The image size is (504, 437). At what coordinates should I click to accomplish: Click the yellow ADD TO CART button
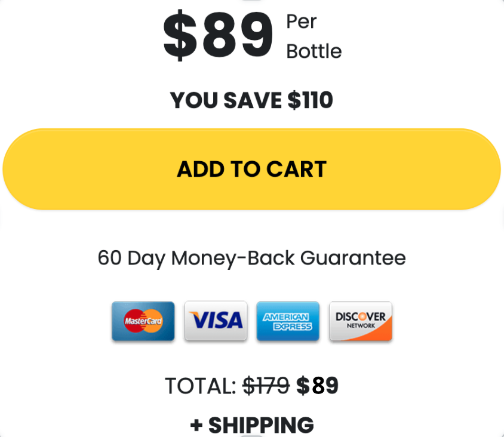(x=251, y=169)
